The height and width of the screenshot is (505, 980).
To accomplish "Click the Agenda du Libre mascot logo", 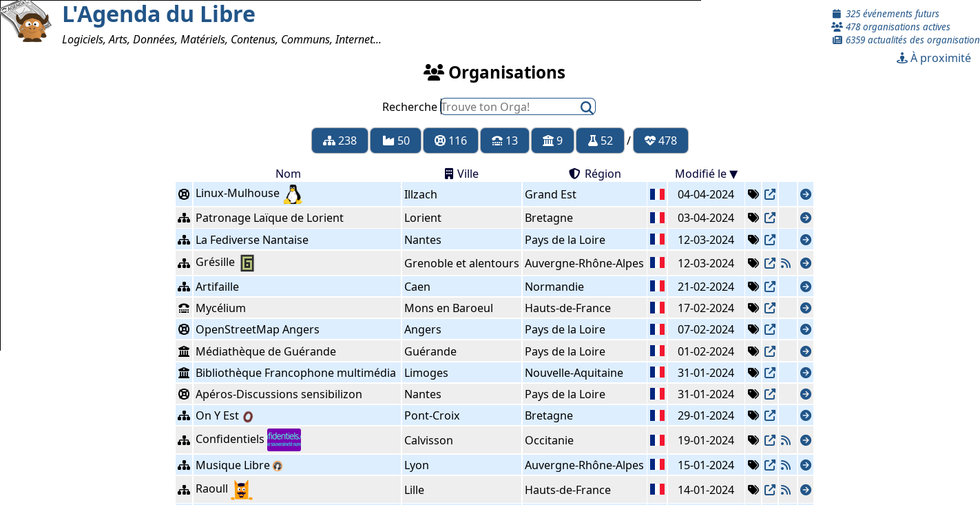I will 25,21.
